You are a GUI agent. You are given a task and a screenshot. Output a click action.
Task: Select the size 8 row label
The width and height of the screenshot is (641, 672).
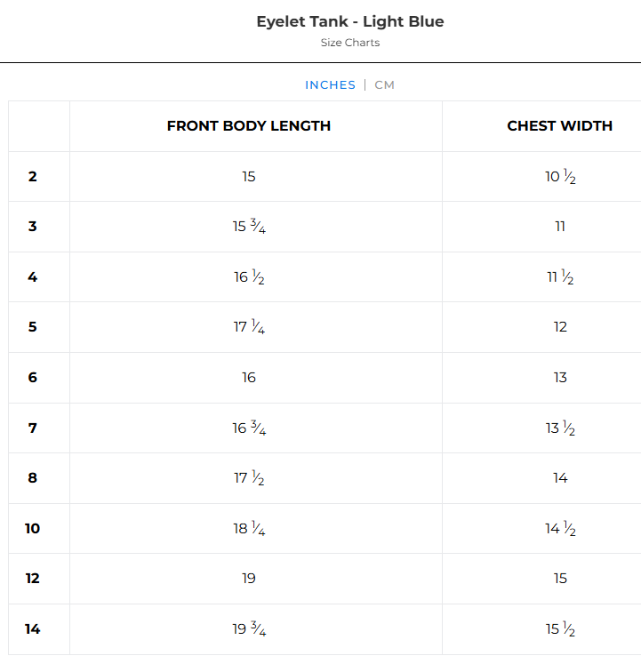[x=33, y=478]
